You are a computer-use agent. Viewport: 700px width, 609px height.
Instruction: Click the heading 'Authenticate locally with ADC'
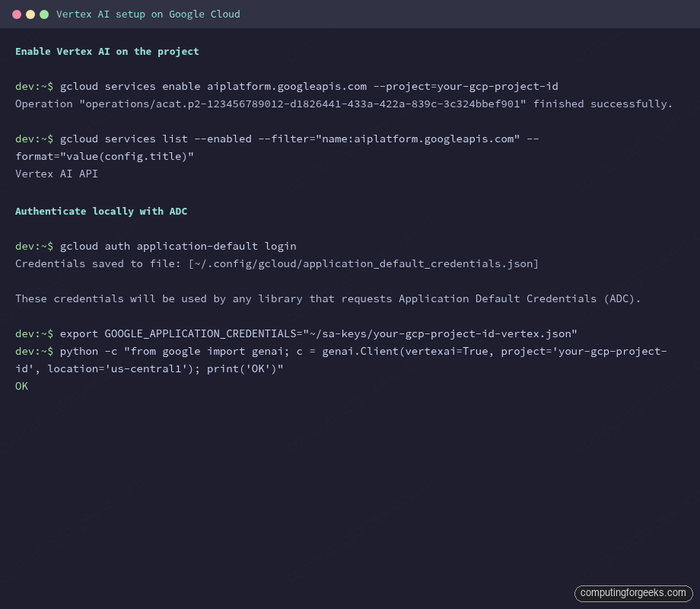(101, 212)
